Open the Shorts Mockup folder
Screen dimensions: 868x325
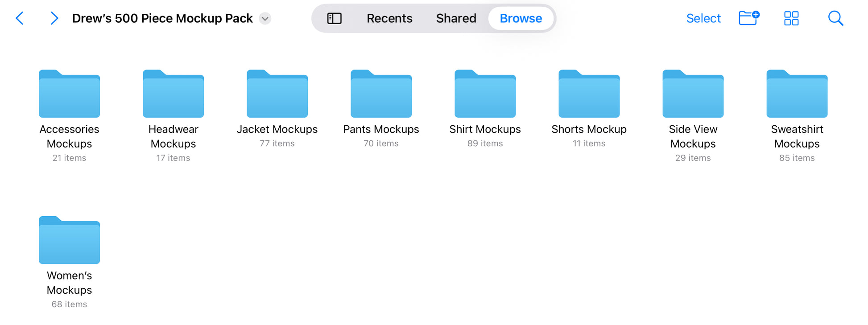click(x=589, y=94)
